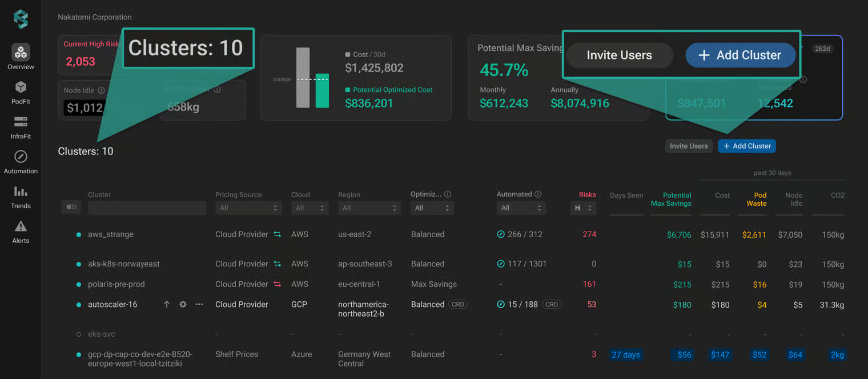Open the Risks filter dropdown showing H

point(584,208)
